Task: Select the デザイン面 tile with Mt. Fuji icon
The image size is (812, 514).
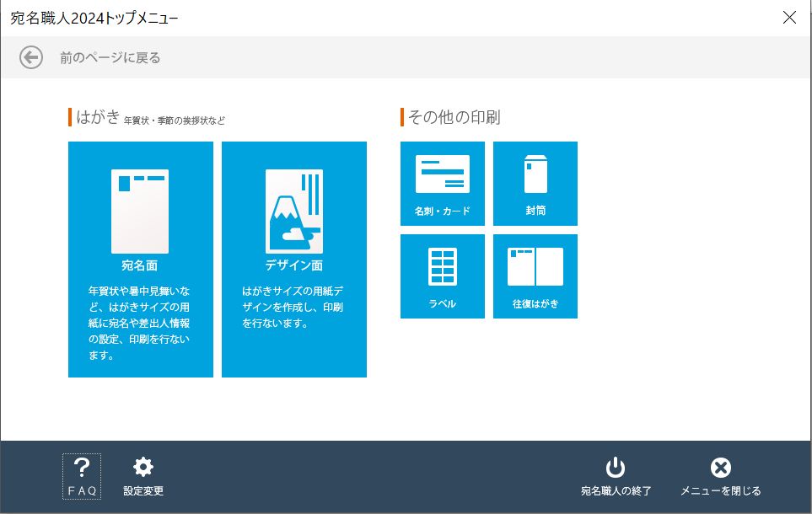Action: tap(293, 259)
